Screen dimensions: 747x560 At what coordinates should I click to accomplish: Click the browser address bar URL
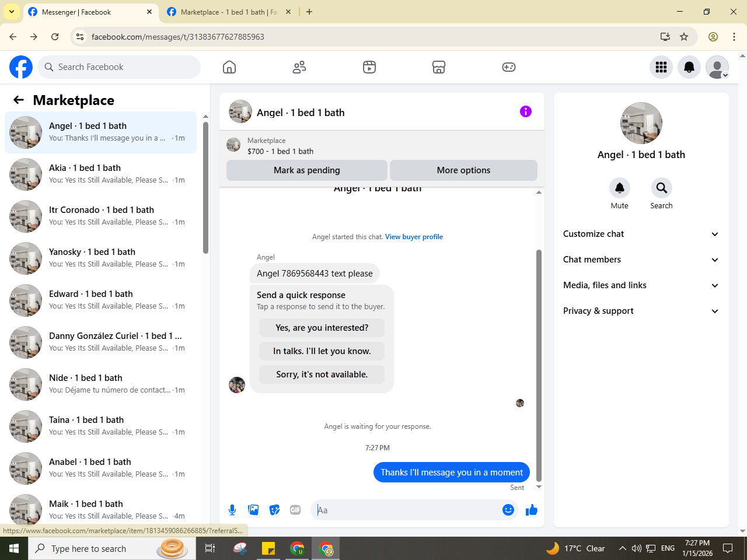tap(178, 37)
